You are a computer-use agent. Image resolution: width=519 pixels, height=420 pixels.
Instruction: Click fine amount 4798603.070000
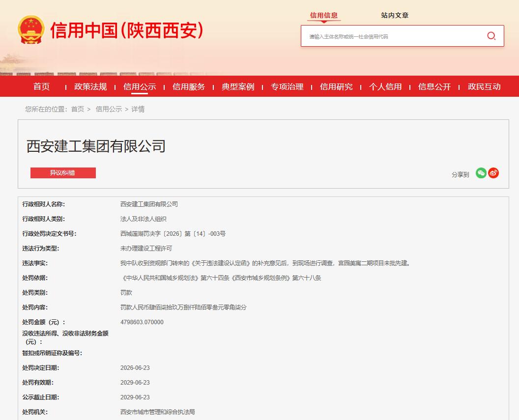tap(142, 322)
